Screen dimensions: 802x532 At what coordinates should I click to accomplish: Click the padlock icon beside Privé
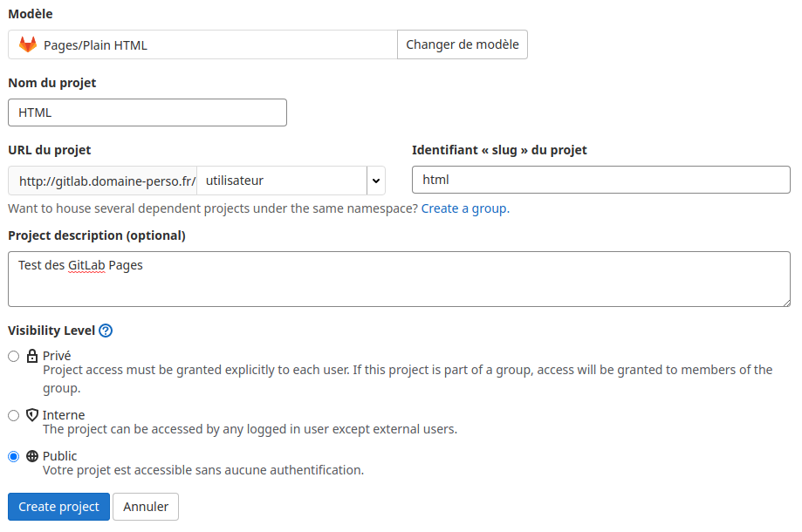32,356
